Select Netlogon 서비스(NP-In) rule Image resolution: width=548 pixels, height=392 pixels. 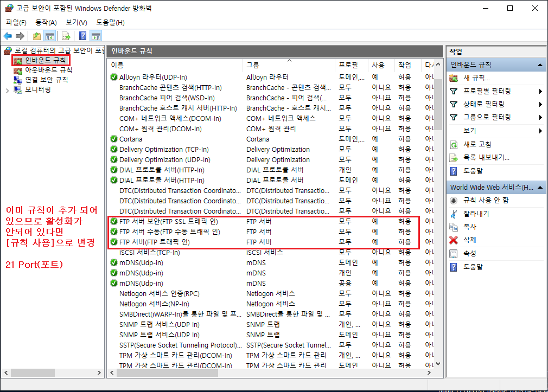click(x=271, y=304)
